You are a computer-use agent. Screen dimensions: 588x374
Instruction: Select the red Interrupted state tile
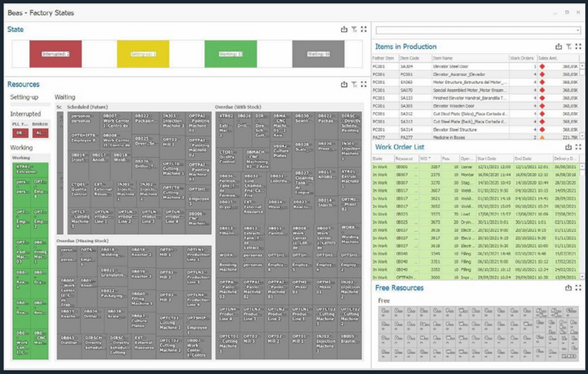pos(55,54)
